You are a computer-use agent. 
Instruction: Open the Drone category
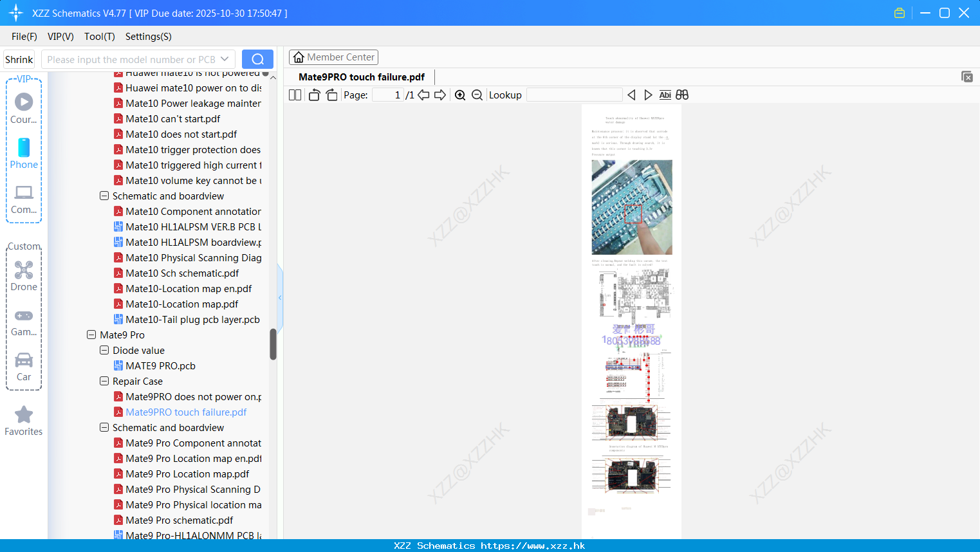click(24, 276)
